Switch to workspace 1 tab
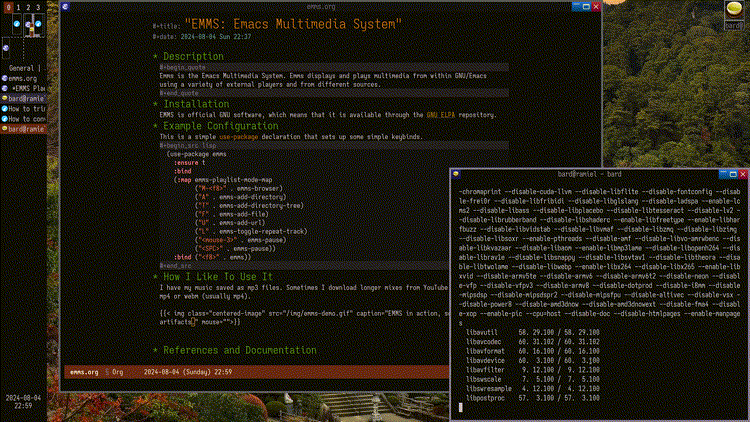The image size is (750, 422). coord(18,7)
